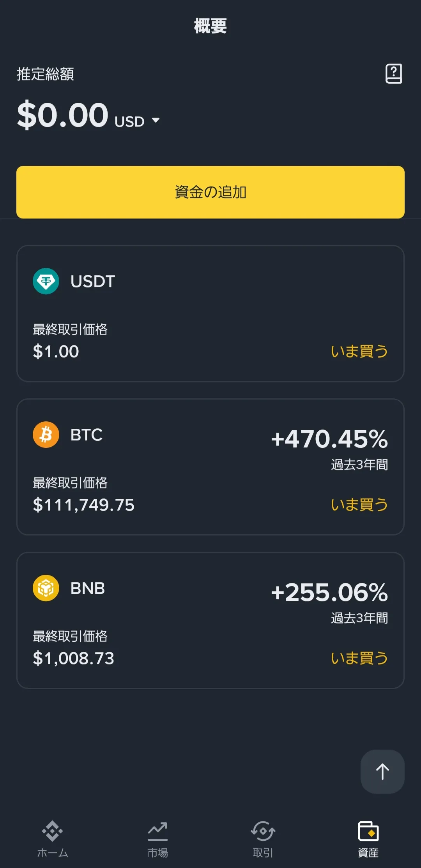Click the BNB +255.06% change figure

point(329,592)
